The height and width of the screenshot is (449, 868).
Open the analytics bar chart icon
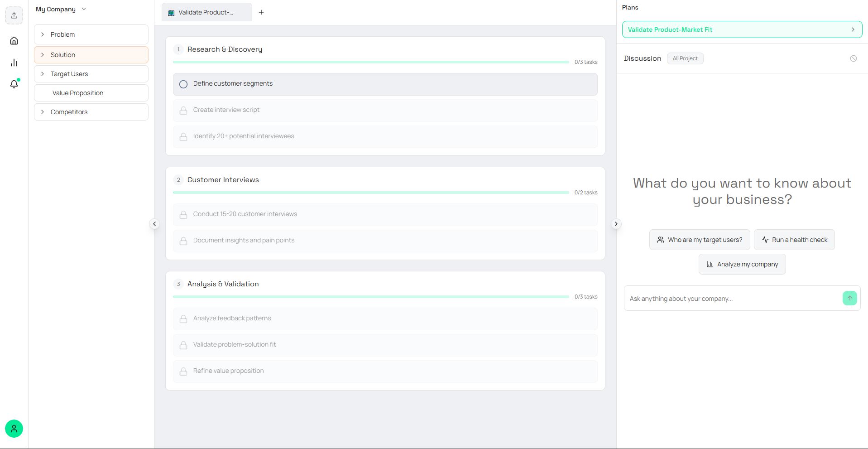point(14,63)
